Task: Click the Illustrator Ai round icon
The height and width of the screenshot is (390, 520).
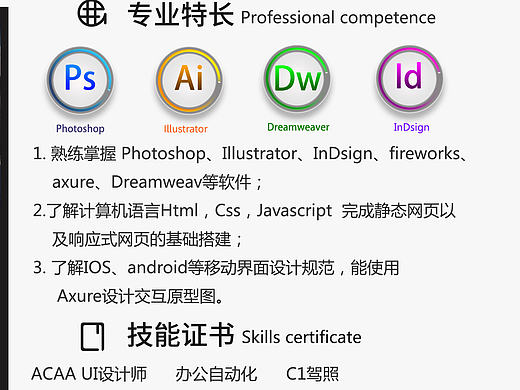Action: click(x=189, y=80)
